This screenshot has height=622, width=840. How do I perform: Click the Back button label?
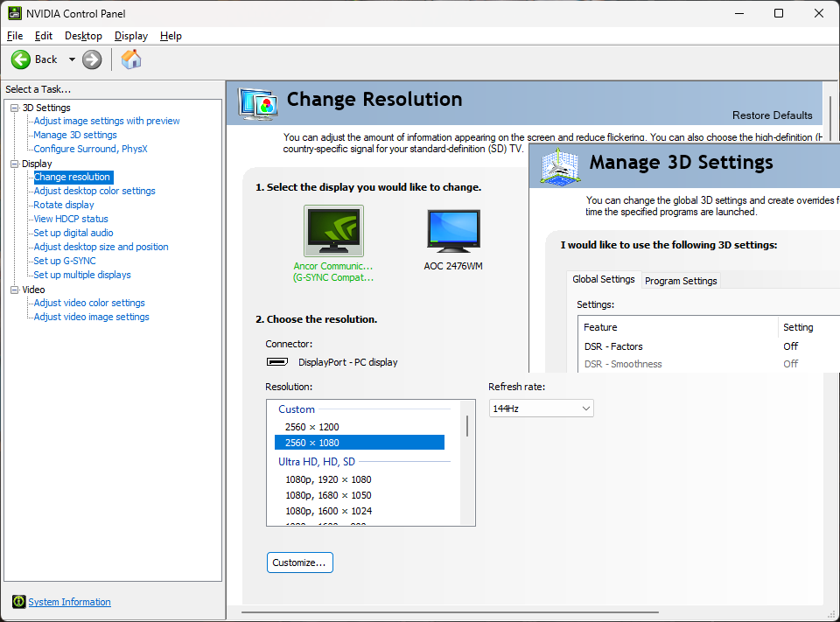pyautogui.click(x=46, y=59)
